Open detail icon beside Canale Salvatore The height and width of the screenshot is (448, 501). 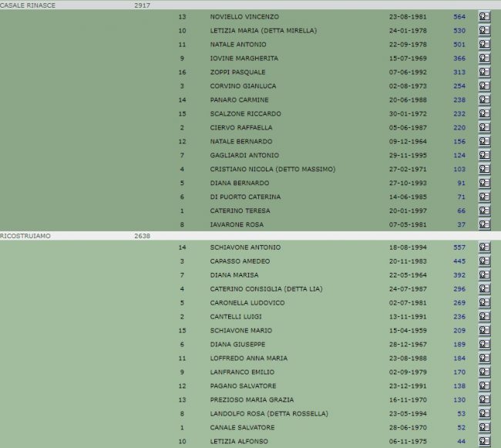click(x=484, y=428)
